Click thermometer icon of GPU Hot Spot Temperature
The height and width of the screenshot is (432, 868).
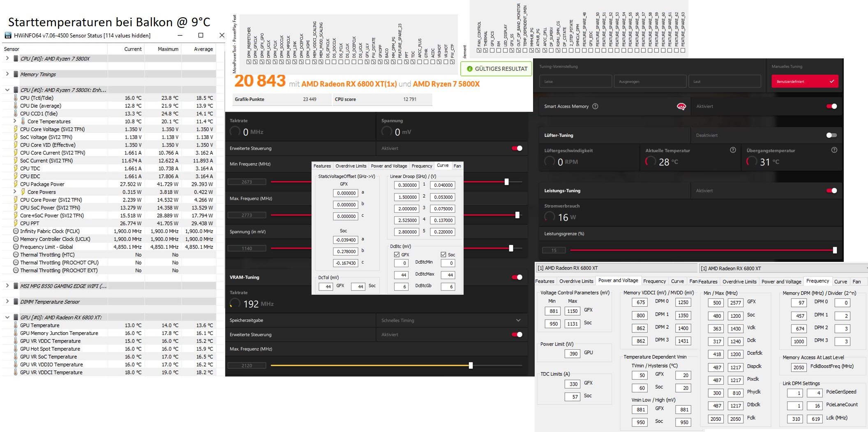click(x=16, y=349)
